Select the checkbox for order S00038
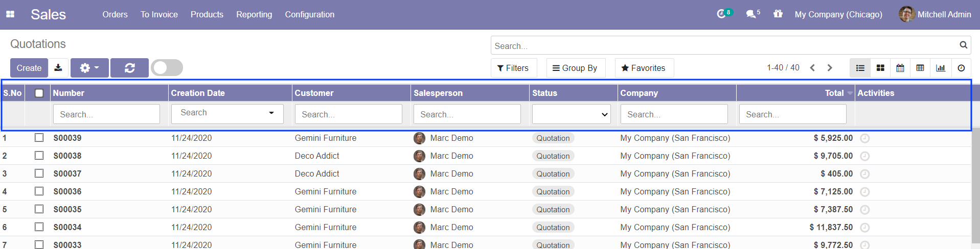Viewport: 980px width, 249px height. (x=39, y=156)
